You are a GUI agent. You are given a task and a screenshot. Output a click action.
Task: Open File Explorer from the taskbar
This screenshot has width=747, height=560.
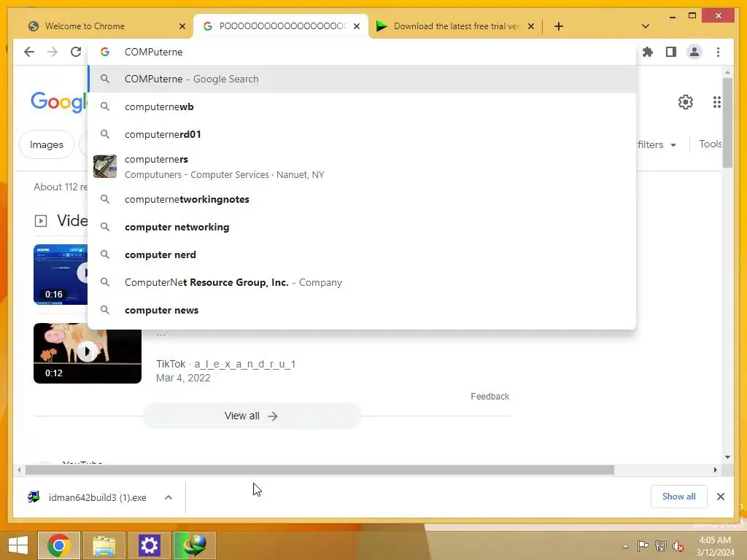tap(104, 545)
